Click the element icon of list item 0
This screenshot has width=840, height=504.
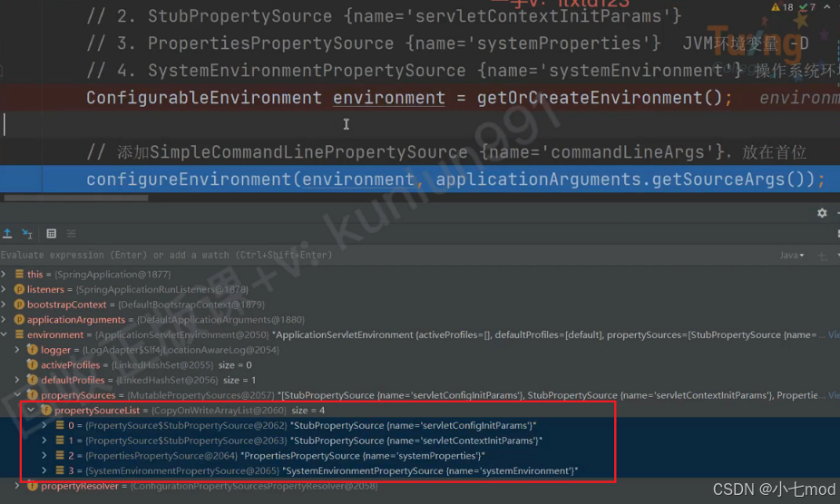click(x=60, y=425)
